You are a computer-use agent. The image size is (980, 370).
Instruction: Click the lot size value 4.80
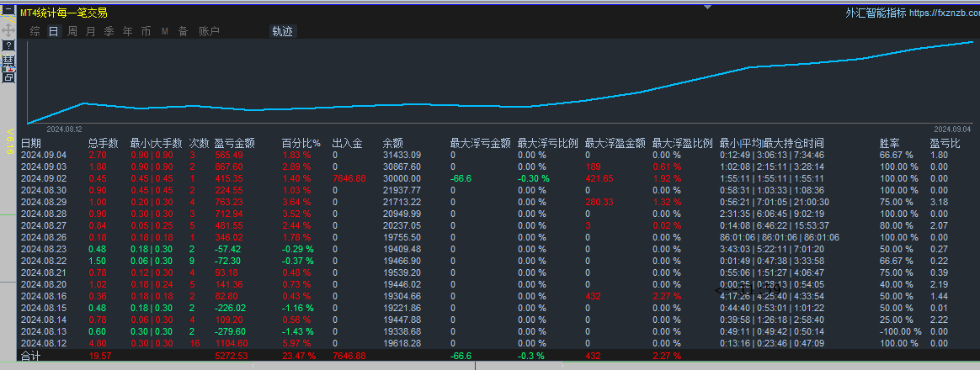(97, 343)
